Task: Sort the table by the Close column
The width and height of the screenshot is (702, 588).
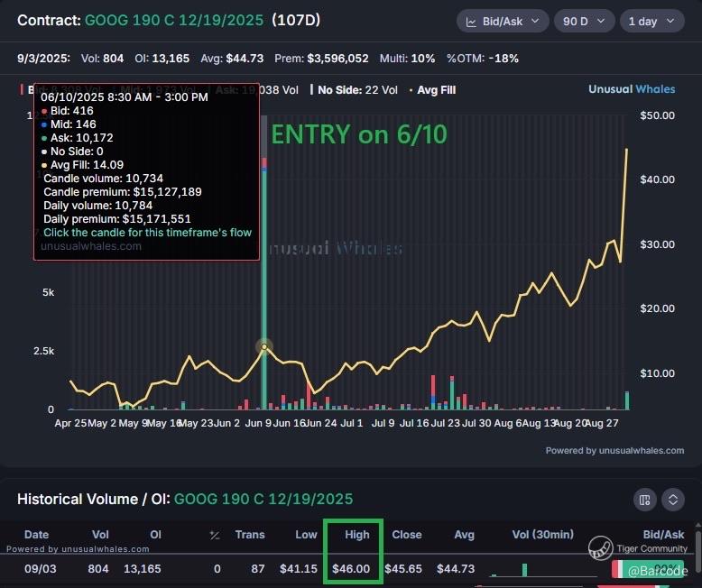Action: point(407,534)
